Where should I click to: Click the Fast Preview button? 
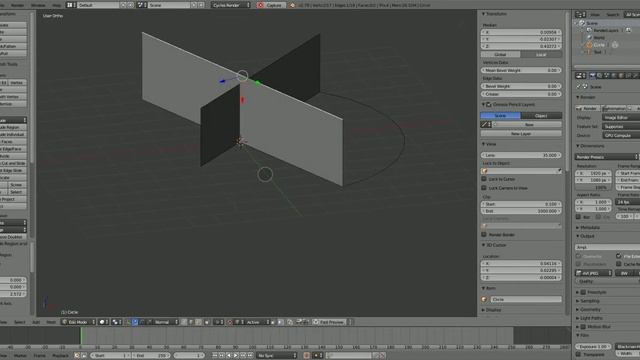(x=329, y=322)
